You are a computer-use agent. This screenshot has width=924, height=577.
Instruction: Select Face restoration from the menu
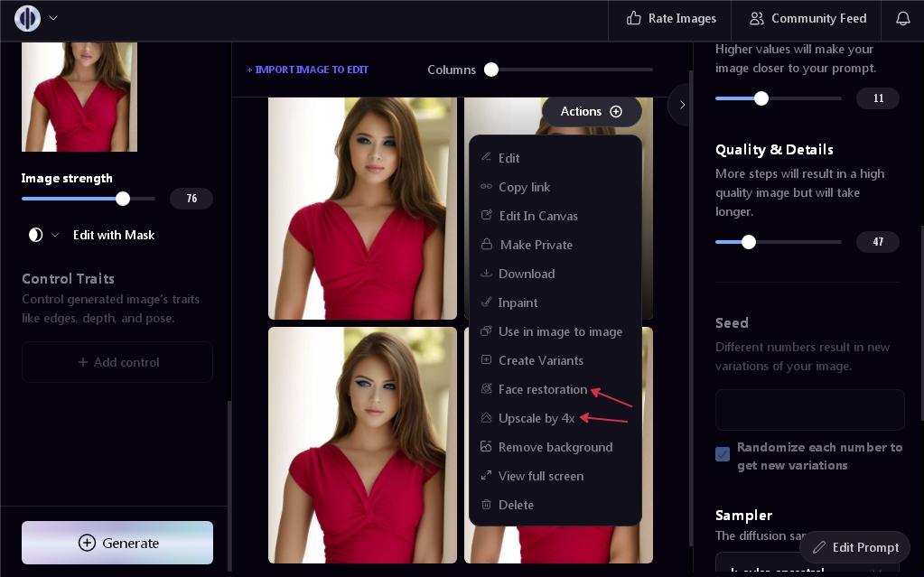click(x=542, y=389)
